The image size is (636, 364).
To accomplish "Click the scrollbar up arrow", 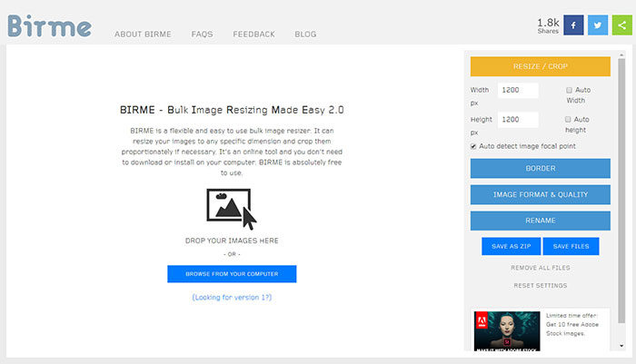I will (x=621, y=54).
